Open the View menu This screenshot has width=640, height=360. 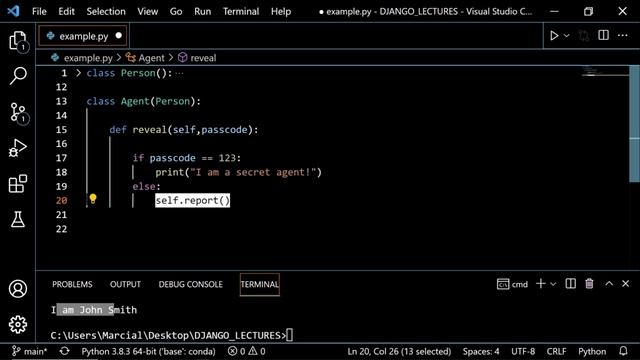[147, 11]
